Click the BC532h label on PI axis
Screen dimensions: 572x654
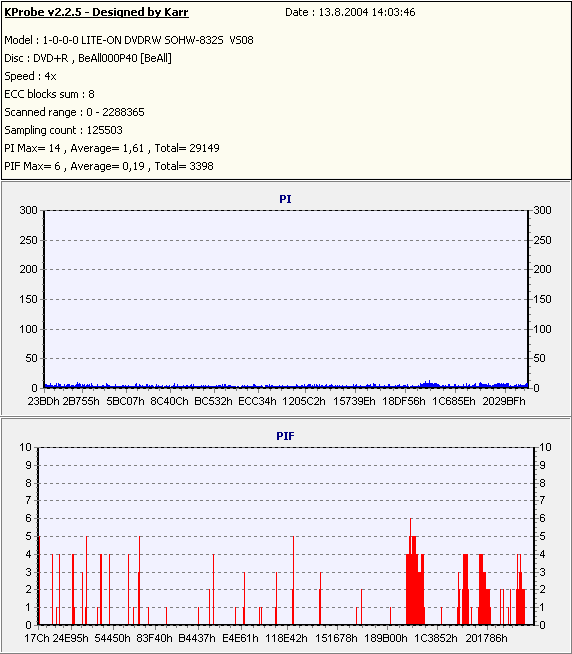(213, 401)
